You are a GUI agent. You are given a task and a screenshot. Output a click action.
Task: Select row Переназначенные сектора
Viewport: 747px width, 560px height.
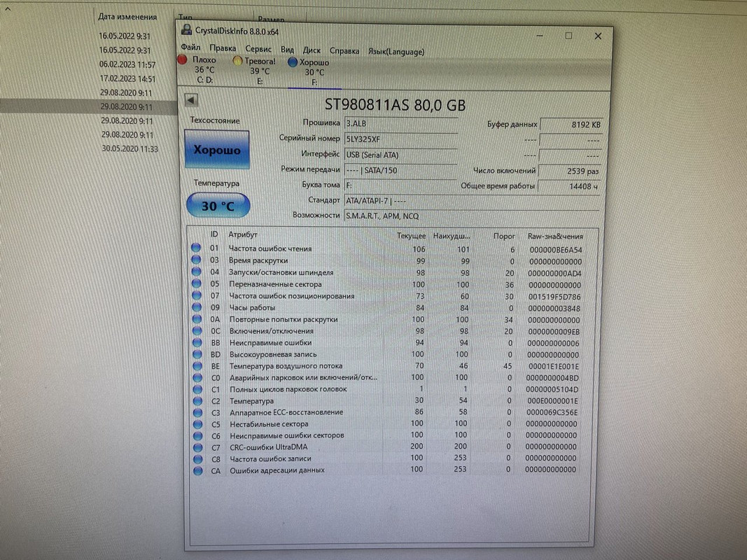(x=387, y=284)
